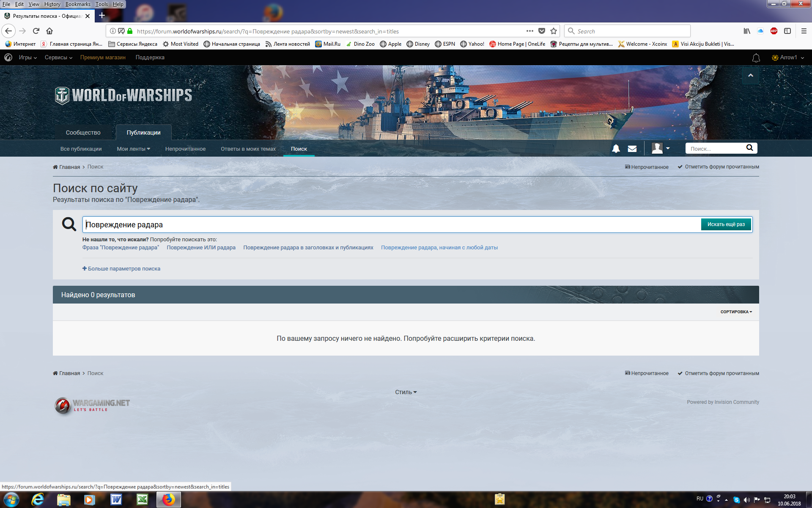Open the page actions three-dots menu
The height and width of the screenshot is (508, 812).
(x=529, y=31)
